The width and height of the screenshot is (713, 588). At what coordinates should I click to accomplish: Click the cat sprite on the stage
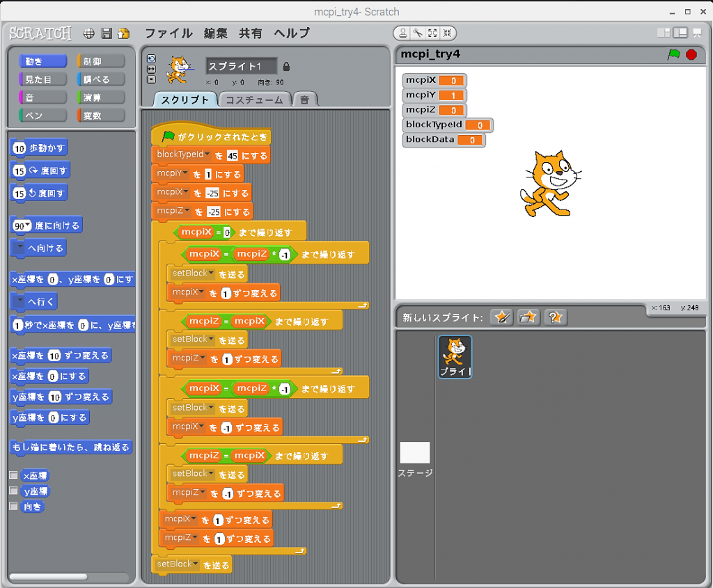(551, 184)
